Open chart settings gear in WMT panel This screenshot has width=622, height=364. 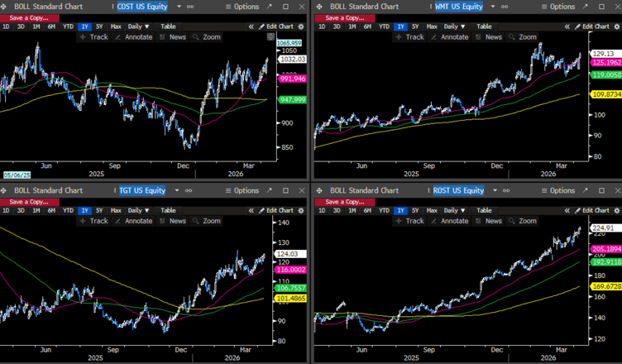tap(617, 26)
